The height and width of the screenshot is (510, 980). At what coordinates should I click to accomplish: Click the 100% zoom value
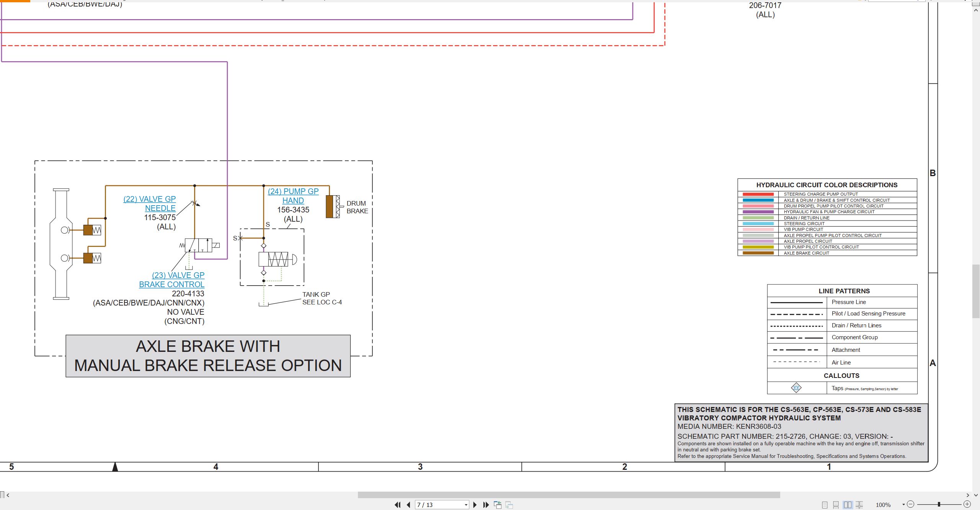[883, 505]
